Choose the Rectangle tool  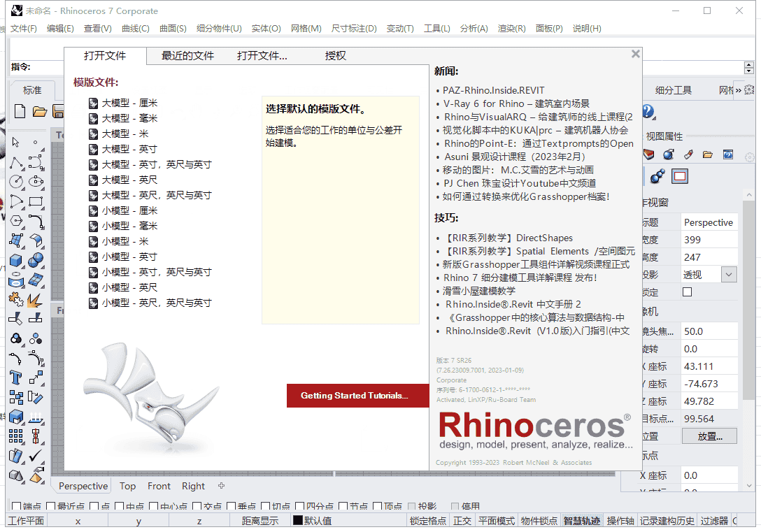35,201
